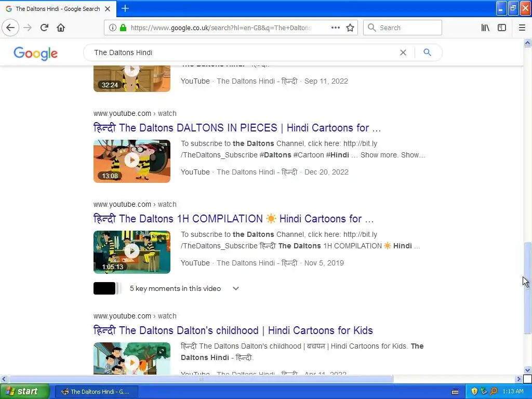Screen dimensions: 532x399
Task: Play the 1:05:13 video thumbnail
Action: click(x=132, y=252)
